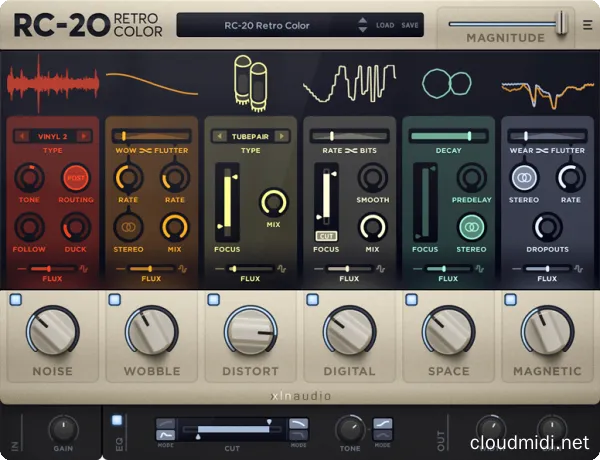Click the large Wobble amount knob

150,332
